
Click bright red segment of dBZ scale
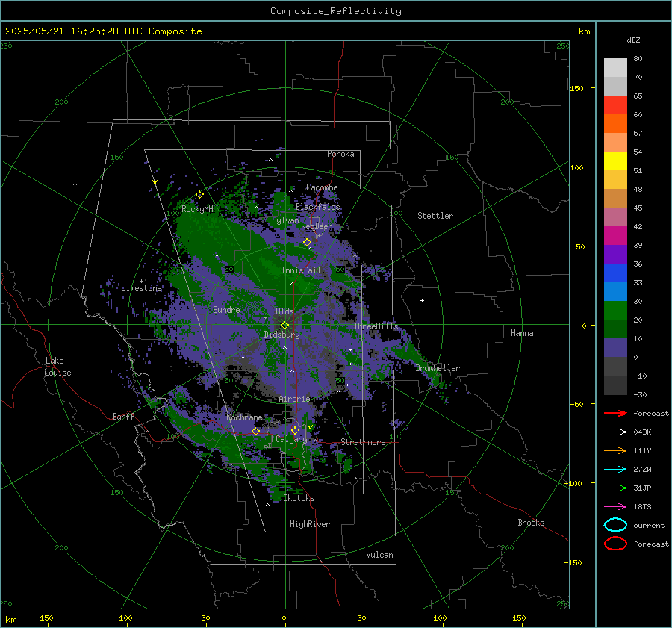click(615, 105)
